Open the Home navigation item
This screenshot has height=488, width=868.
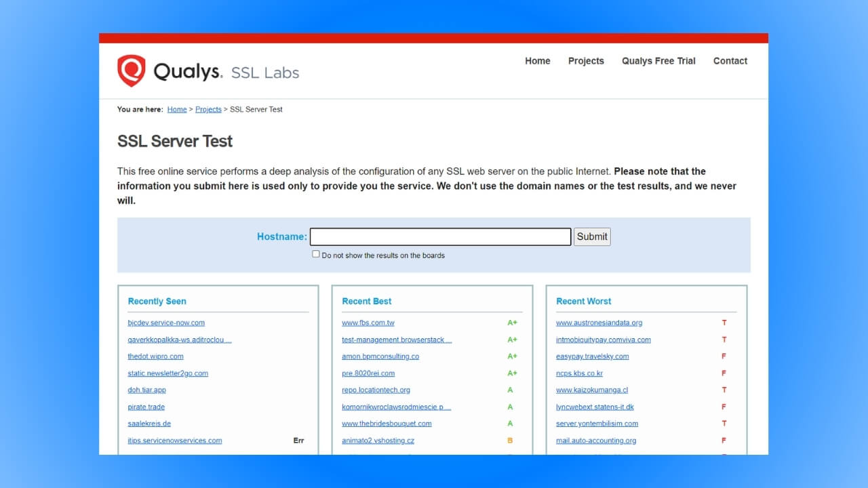click(538, 61)
